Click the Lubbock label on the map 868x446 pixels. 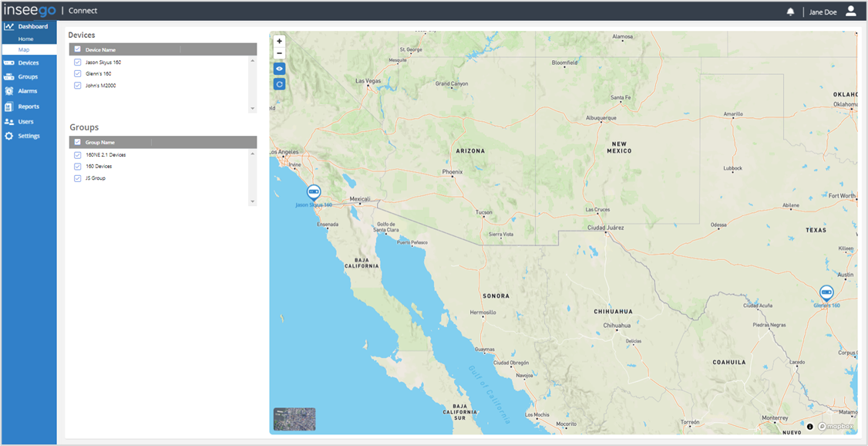[x=733, y=168]
